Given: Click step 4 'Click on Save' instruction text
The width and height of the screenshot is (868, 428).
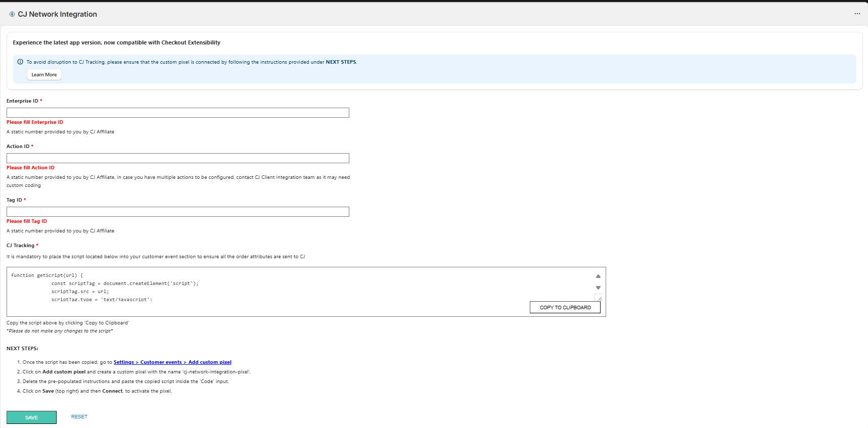Looking at the screenshot, I should coord(97,391).
